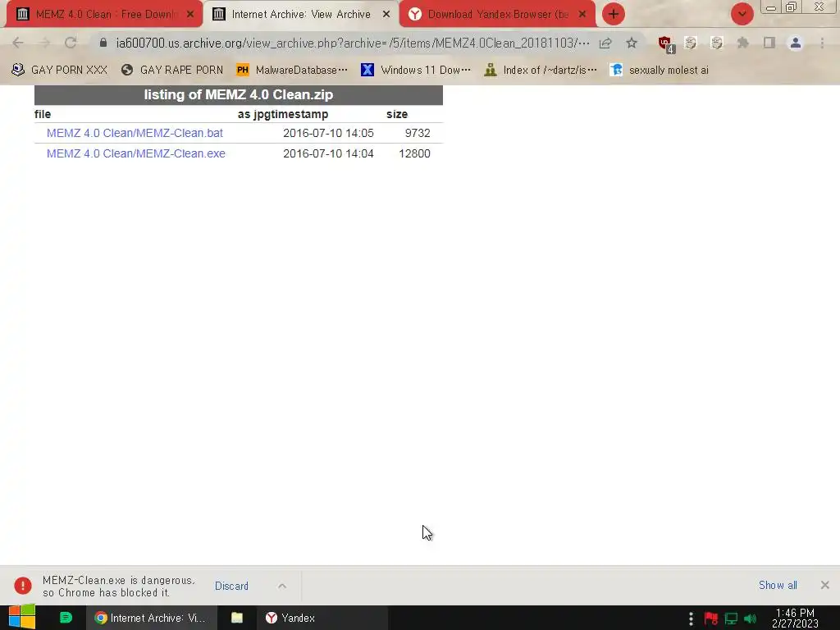Viewport: 840px width, 630px height.
Task: Expand the tab search dropdown arrow
Action: tap(742, 14)
